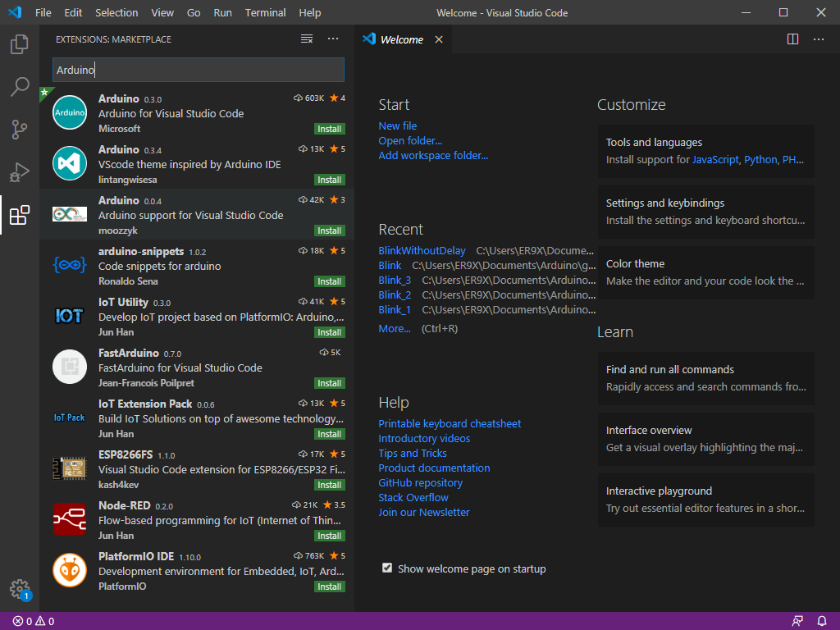Click the JavaScript language support link
The image size is (840, 630).
(715, 160)
